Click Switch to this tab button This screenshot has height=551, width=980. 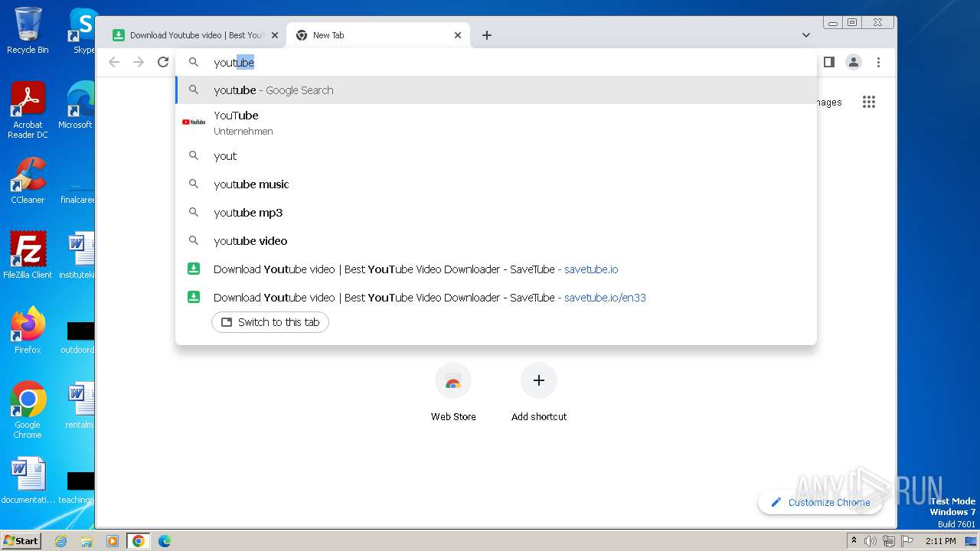point(270,322)
